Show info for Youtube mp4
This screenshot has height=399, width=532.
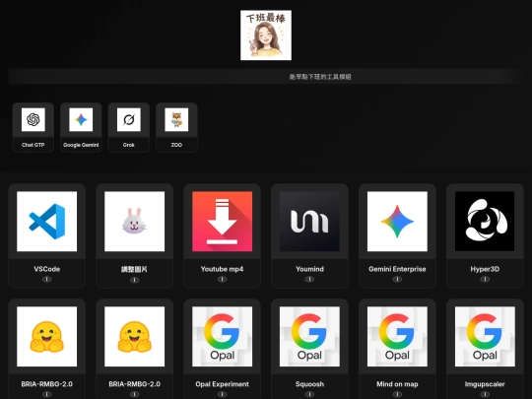(222, 279)
